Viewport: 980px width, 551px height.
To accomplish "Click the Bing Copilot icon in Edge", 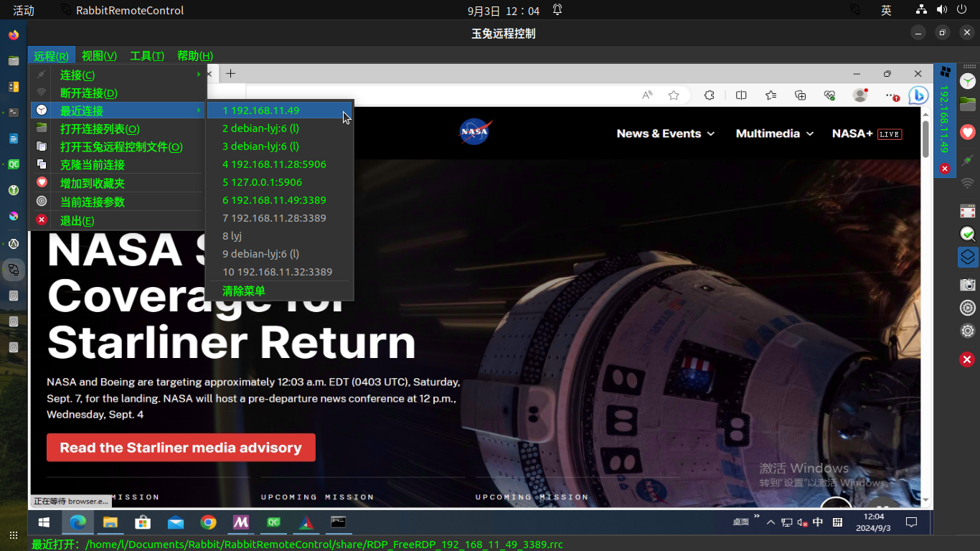I will pyautogui.click(x=918, y=95).
